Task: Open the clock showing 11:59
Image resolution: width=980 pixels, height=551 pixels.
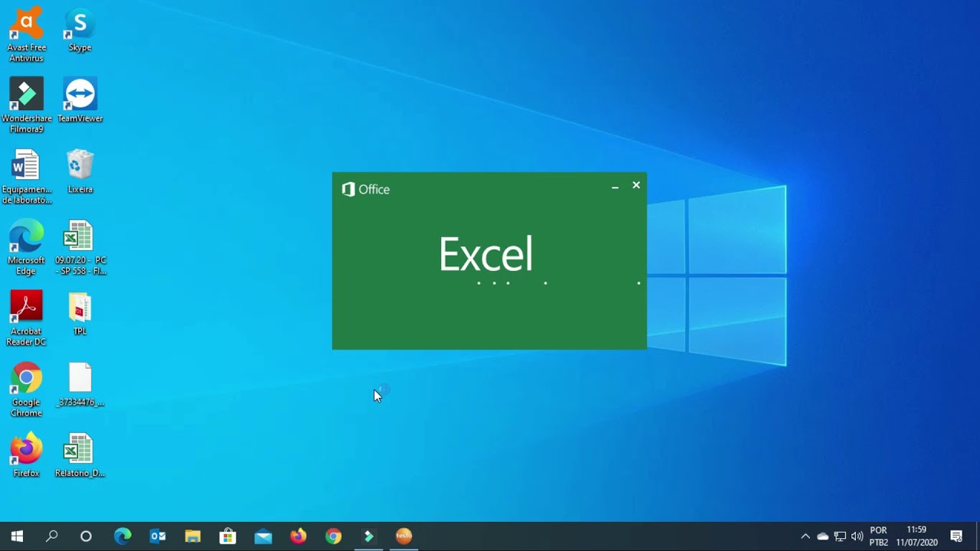Action: 916,536
